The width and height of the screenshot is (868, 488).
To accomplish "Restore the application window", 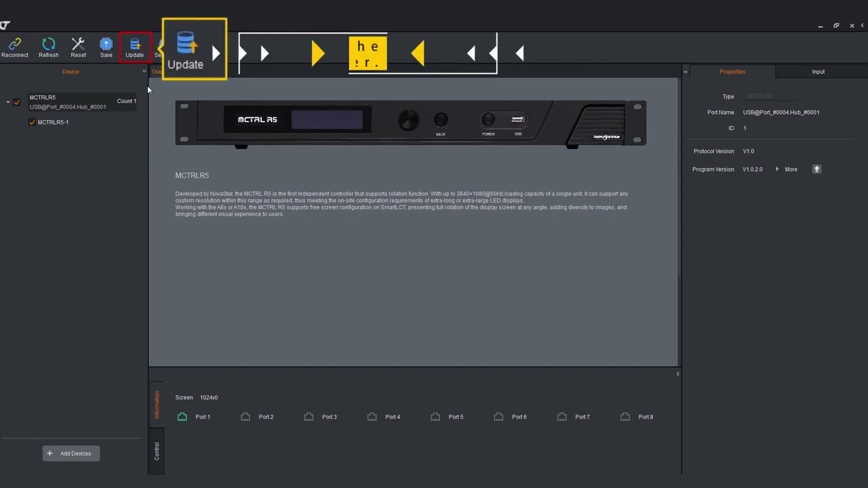I will coord(836,26).
